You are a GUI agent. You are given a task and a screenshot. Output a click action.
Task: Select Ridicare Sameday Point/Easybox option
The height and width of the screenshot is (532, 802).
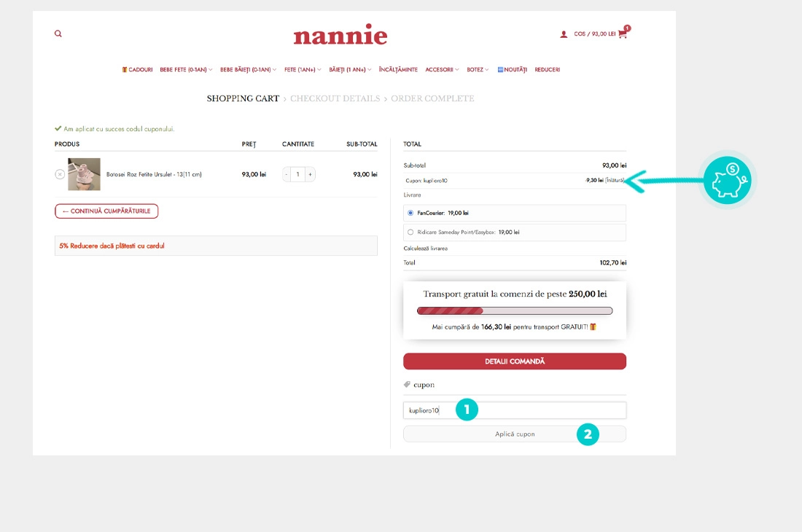410,232
